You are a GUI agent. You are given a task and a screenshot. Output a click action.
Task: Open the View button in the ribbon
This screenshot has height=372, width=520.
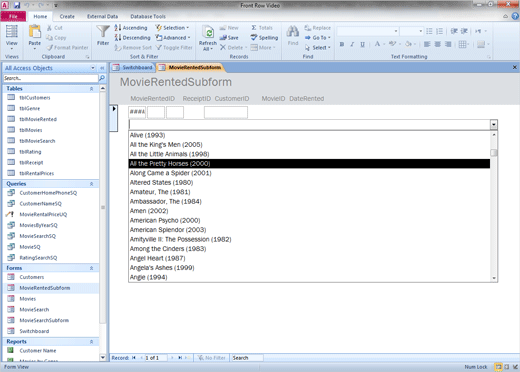pyautogui.click(x=12, y=37)
